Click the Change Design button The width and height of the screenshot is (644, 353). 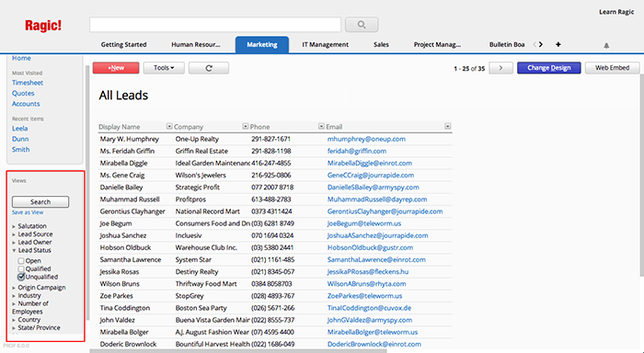(549, 68)
